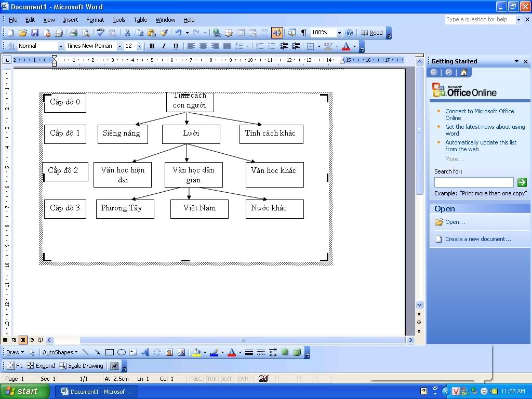
Task: Open the Zoom percentage dropdown
Action: coord(339,33)
